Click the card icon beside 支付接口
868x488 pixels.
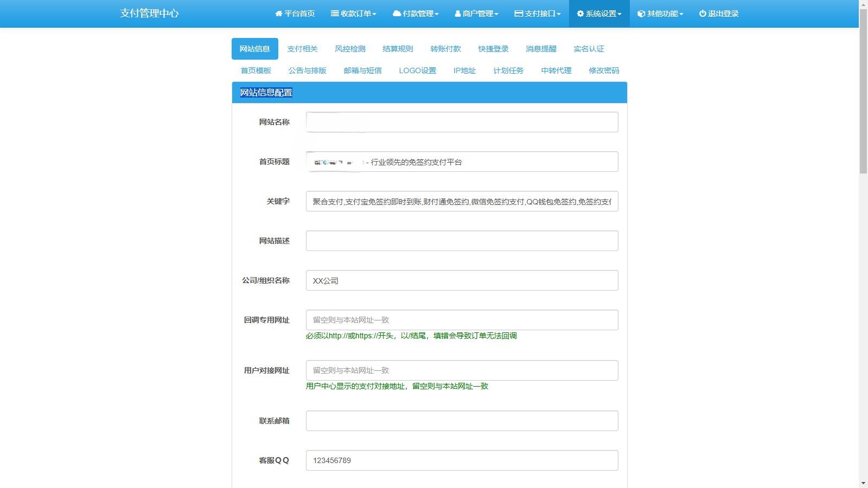(519, 14)
